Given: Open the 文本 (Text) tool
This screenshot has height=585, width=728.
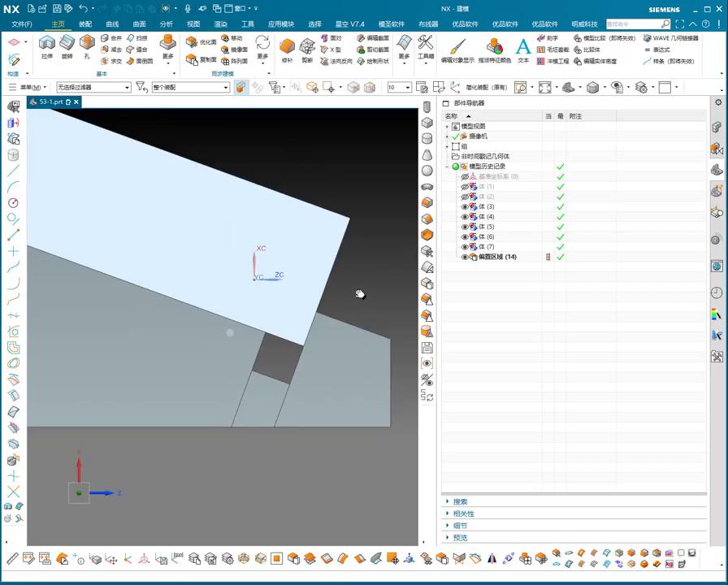Looking at the screenshot, I should coord(523,48).
